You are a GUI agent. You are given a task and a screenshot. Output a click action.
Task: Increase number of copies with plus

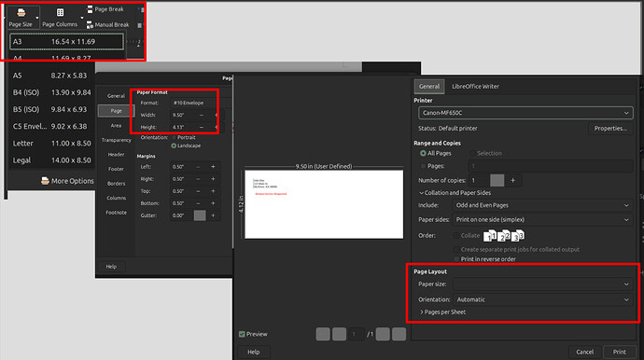tap(512, 180)
